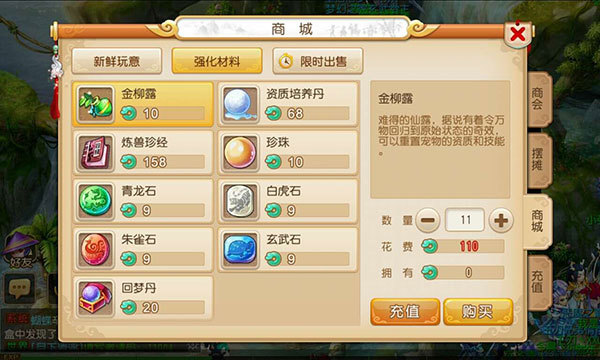600x360 pixels.
Task: Increase quantity with the plus button
Action: coord(501,220)
